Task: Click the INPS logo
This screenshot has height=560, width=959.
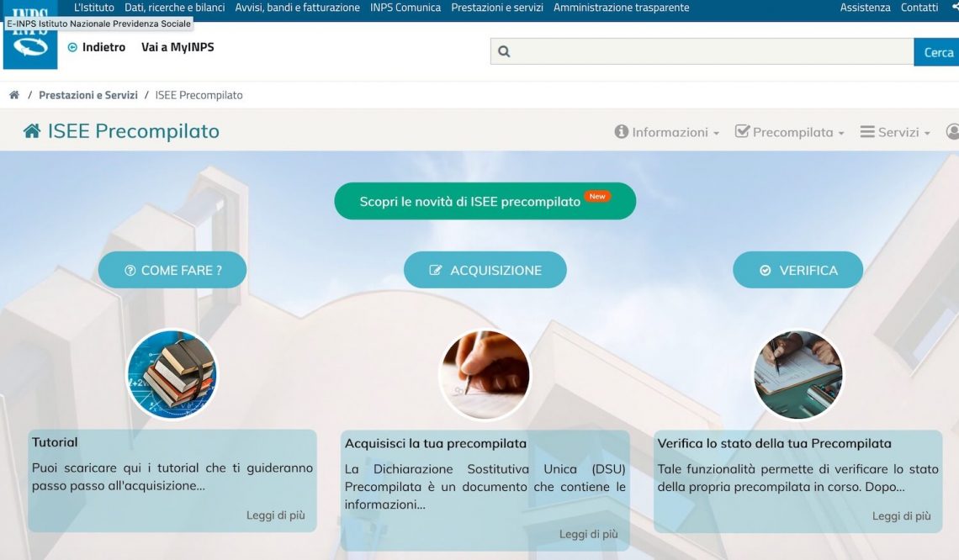Action: click(x=30, y=35)
